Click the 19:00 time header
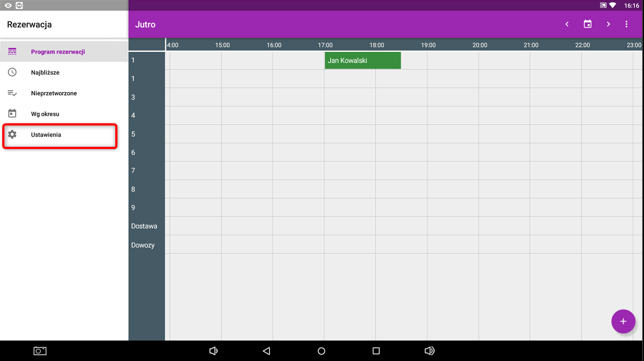This screenshot has width=644, height=361. click(428, 45)
